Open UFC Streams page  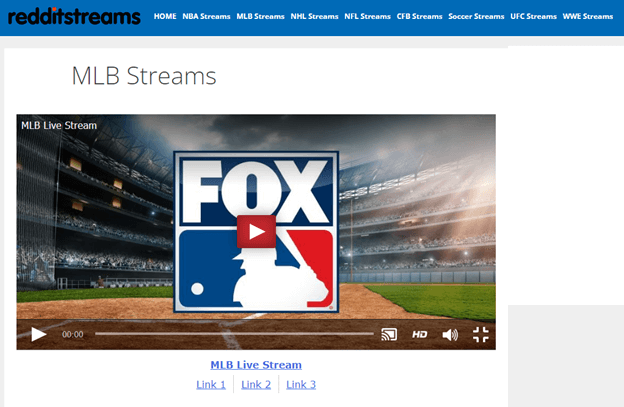533,16
